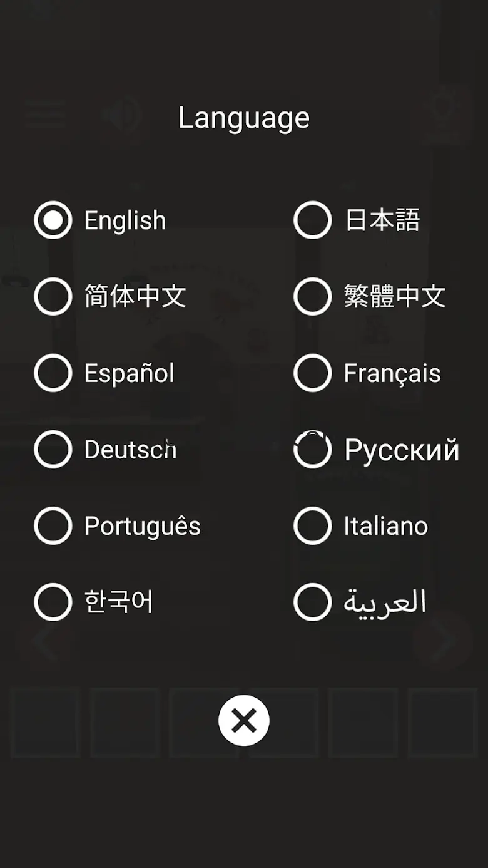The width and height of the screenshot is (488, 868).
Task: Tap the Português text label
Action: point(143,526)
